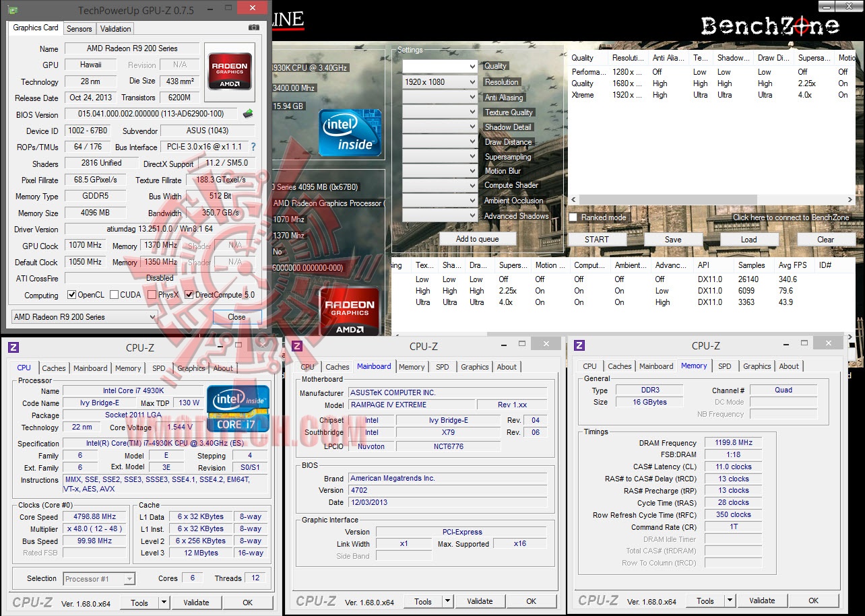Open the Ambient Occlusion dropdown
The image size is (865, 616).
tap(440, 201)
